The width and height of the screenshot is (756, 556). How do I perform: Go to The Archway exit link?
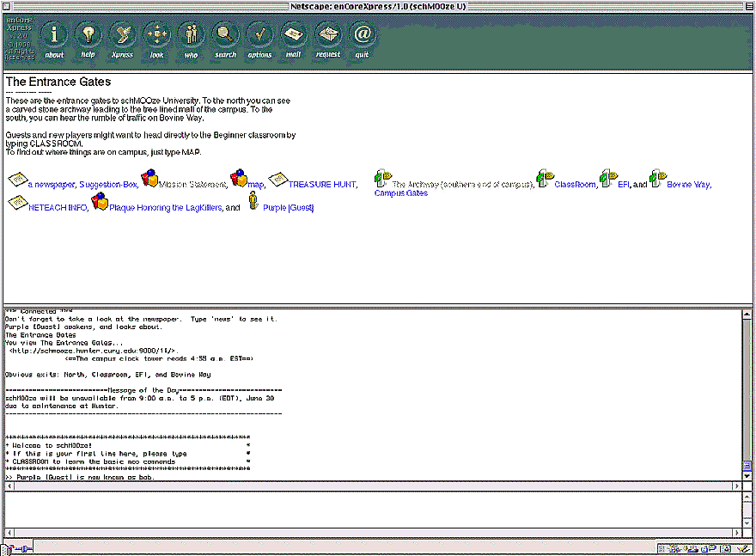point(462,185)
